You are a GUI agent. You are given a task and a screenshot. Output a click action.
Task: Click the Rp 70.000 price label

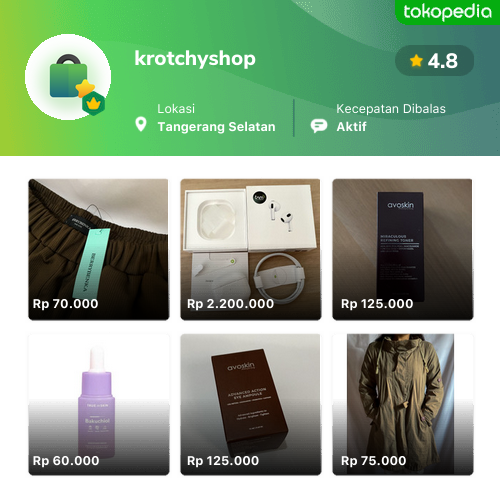point(65,304)
